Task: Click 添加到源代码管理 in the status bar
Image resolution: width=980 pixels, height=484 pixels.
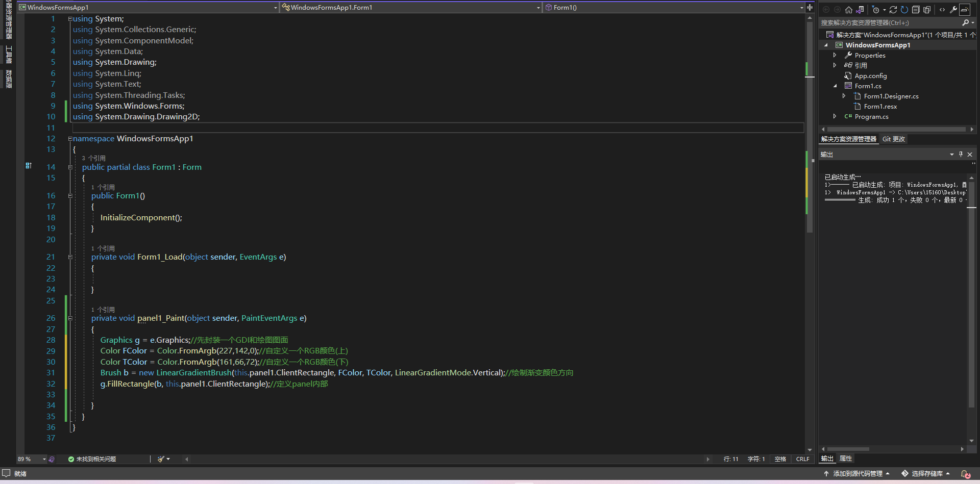Action: (860, 474)
